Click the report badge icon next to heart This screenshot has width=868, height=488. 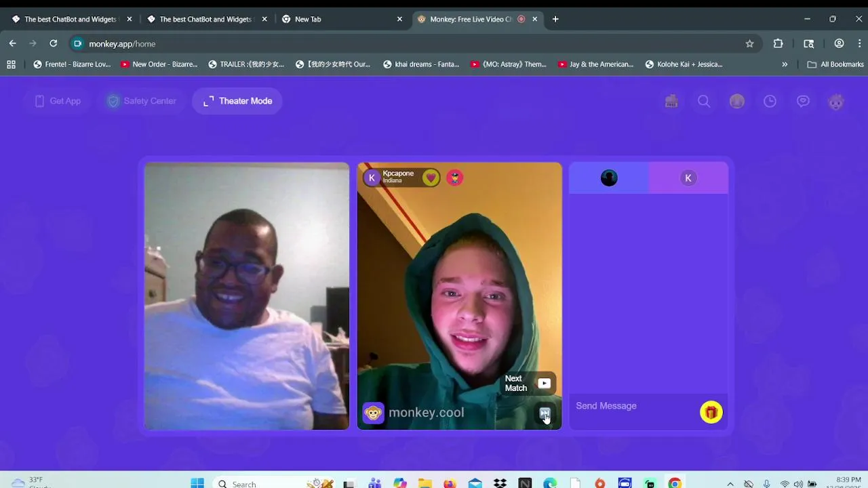(x=454, y=178)
